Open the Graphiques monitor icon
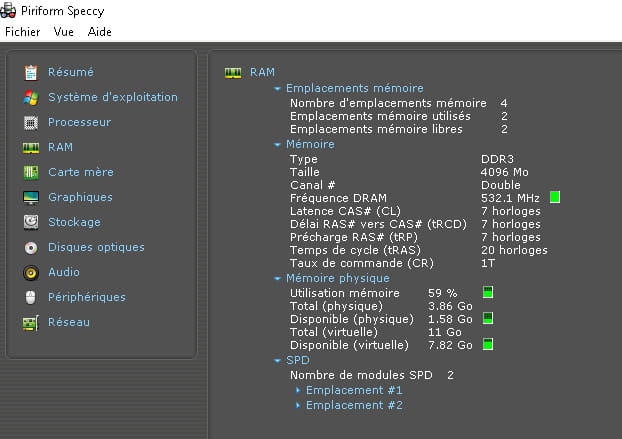 (31, 197)
